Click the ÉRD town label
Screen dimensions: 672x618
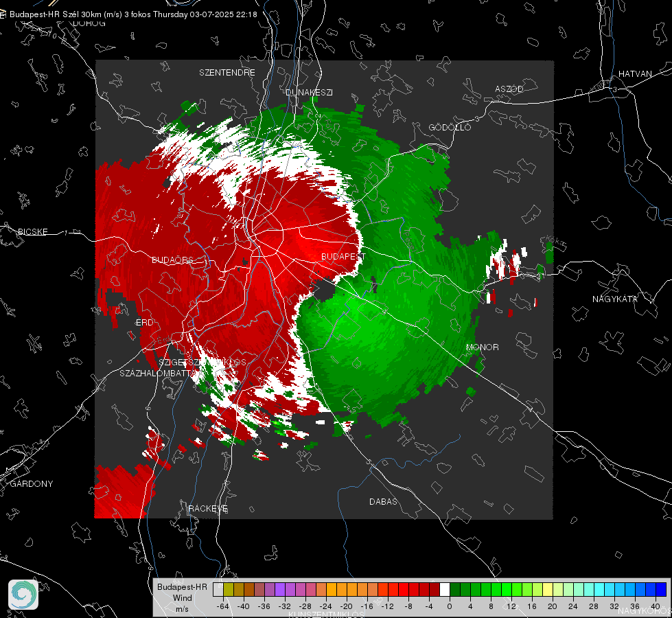point(144,322)
